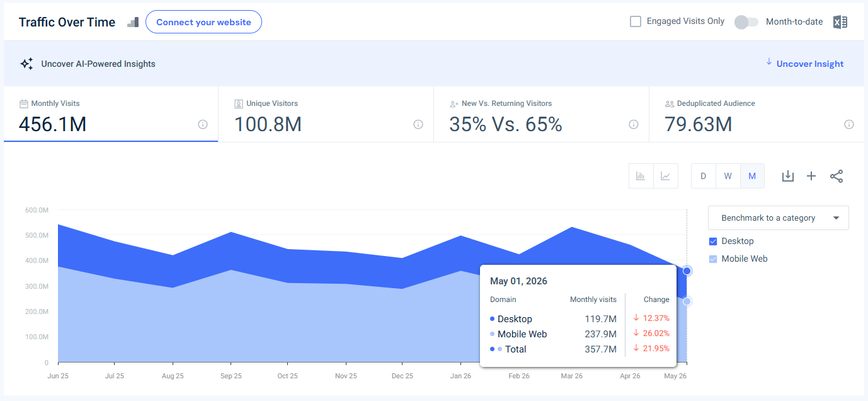Enable Engaged Visits Only checkbox
Screen dimensions: 868x401
tap(636, 21)
